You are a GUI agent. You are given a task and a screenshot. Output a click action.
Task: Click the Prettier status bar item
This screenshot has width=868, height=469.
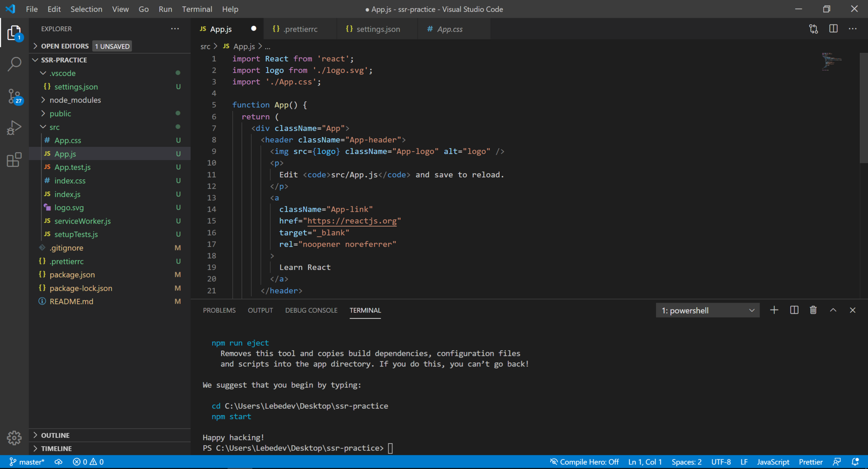point(811,462)
